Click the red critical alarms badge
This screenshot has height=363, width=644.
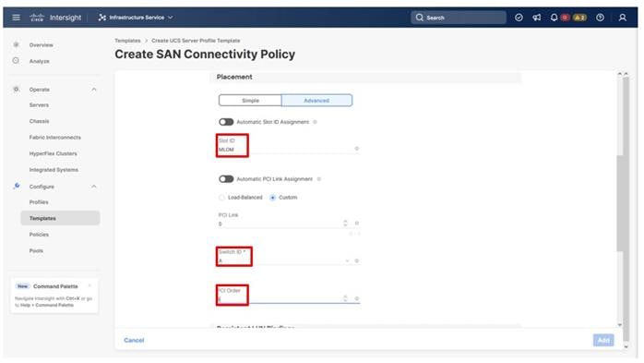tap(566, 18)
